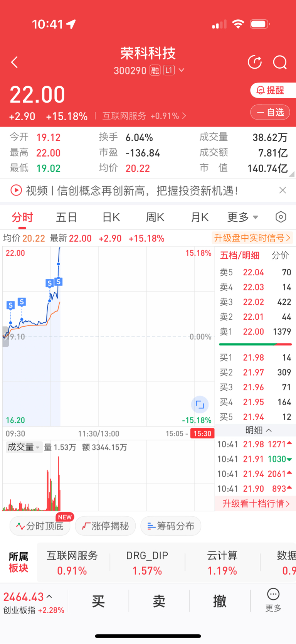
Task: Open 互联网服务 0.91% sector card
Action: (72, 563)
